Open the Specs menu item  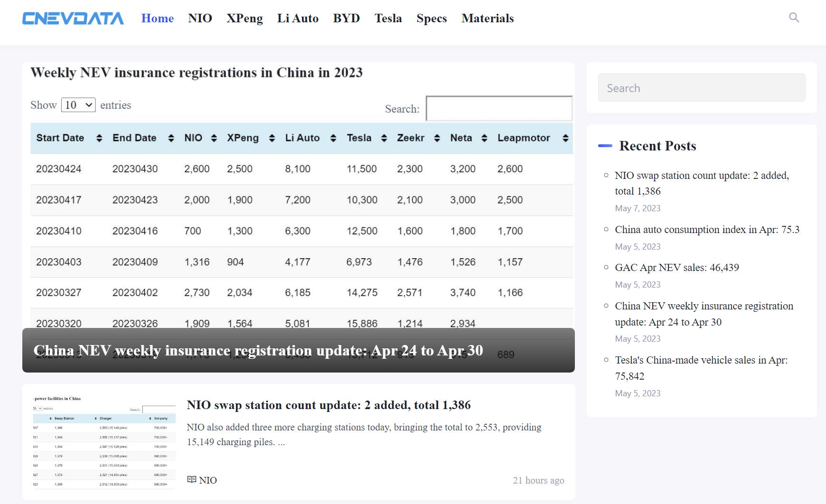click(x=432, y=19)
